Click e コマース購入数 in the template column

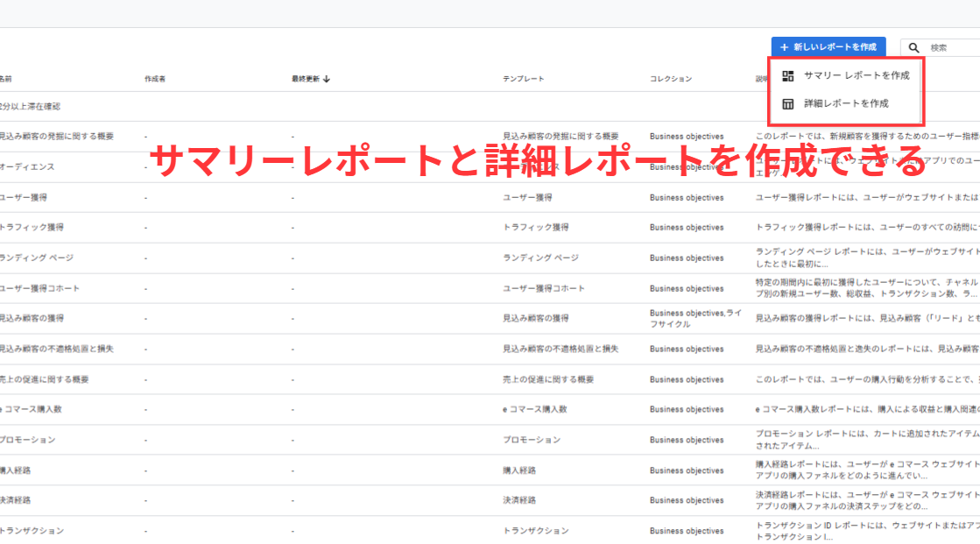(534, 409)
